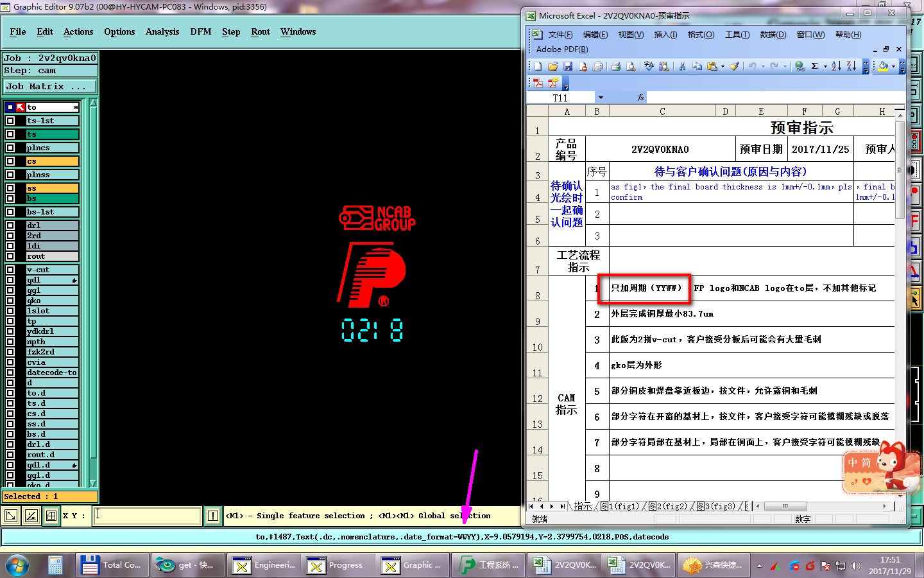Open Actions menu in Graphic Editor

coord(78,31)
